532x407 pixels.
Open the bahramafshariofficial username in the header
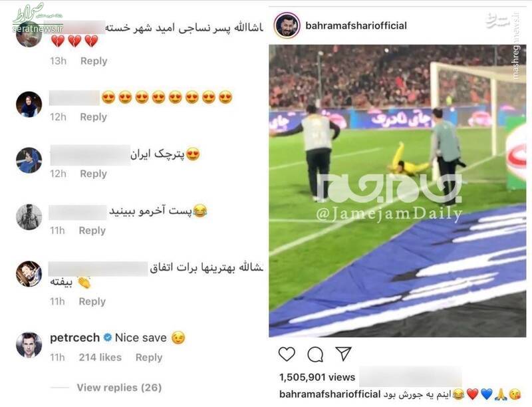coord(356,26)
